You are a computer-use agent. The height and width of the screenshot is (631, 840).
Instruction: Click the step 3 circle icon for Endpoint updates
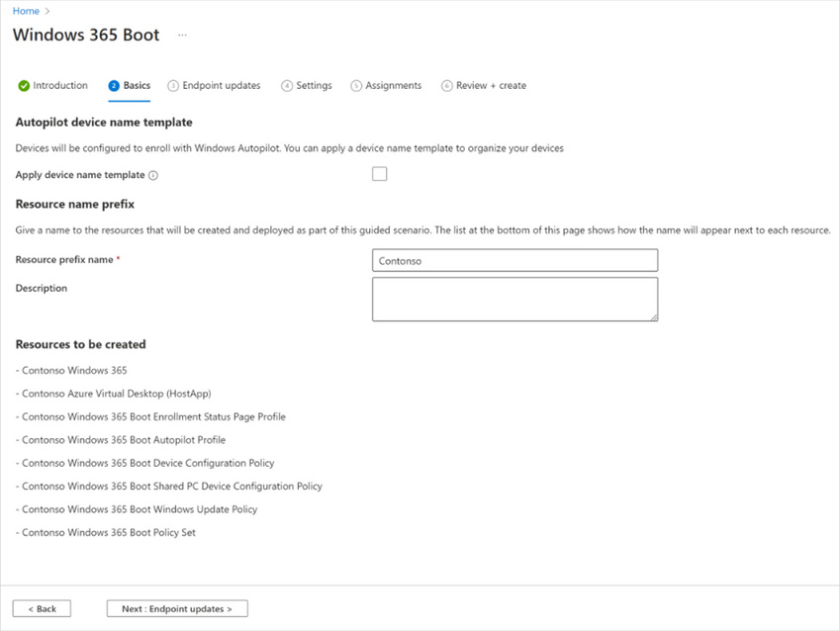173,86
